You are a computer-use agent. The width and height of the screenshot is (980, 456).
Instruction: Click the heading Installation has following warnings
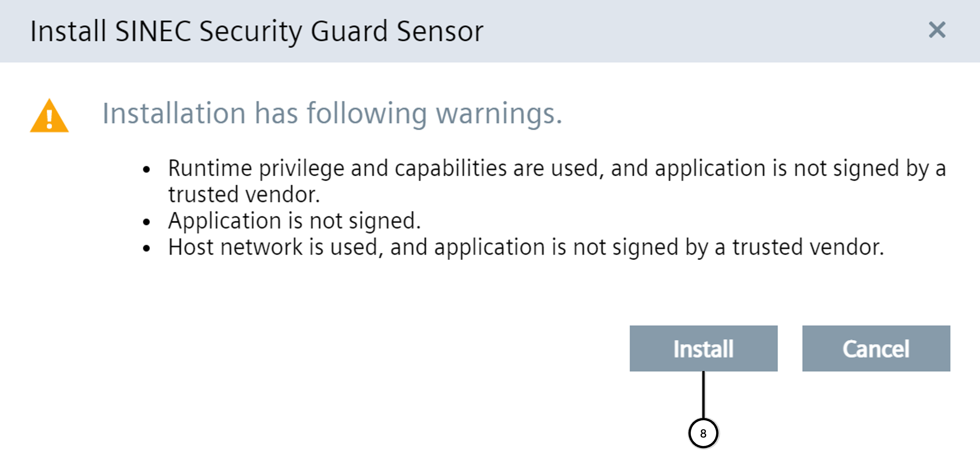pyautogui.click(x=332, y=114)
